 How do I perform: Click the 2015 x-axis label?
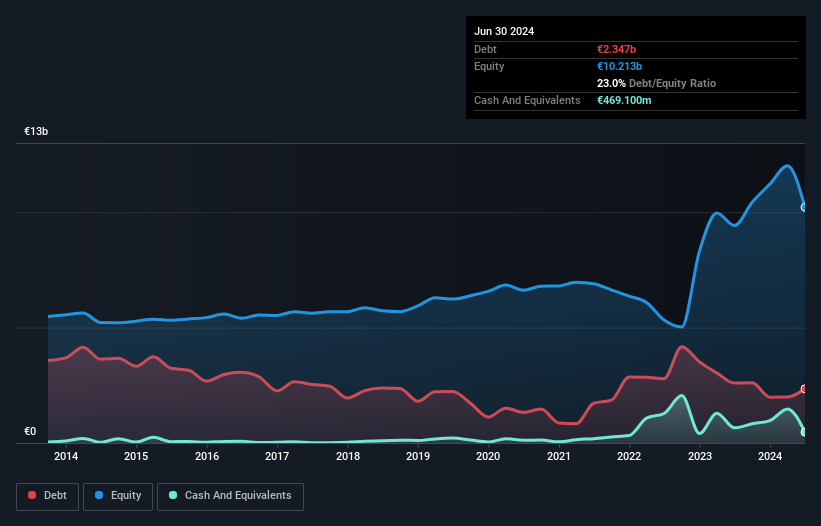[136, 456]
